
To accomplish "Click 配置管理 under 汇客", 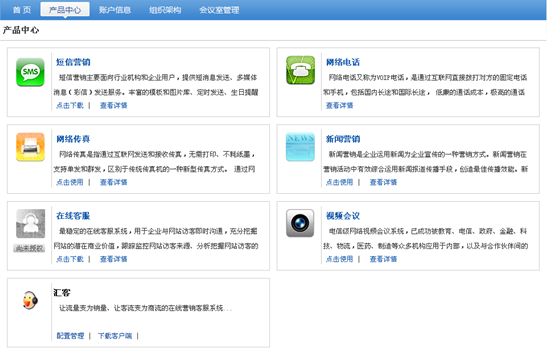I will (70, 336).
